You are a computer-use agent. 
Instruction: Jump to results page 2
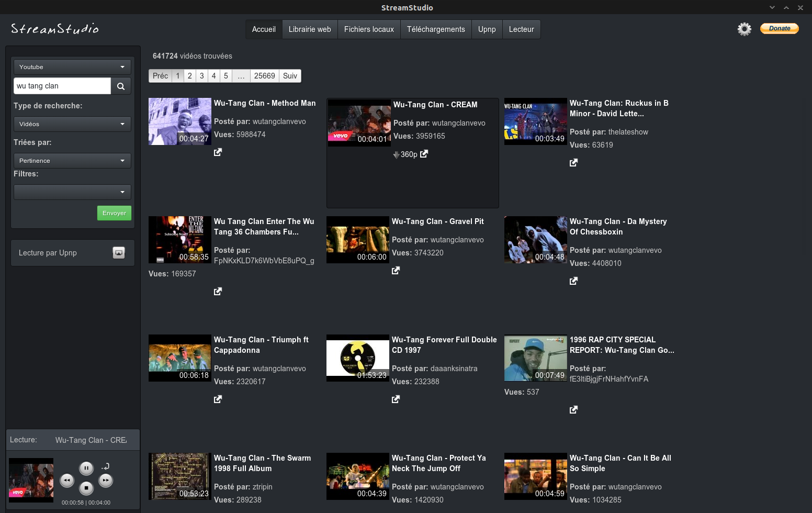coord(190,76)
